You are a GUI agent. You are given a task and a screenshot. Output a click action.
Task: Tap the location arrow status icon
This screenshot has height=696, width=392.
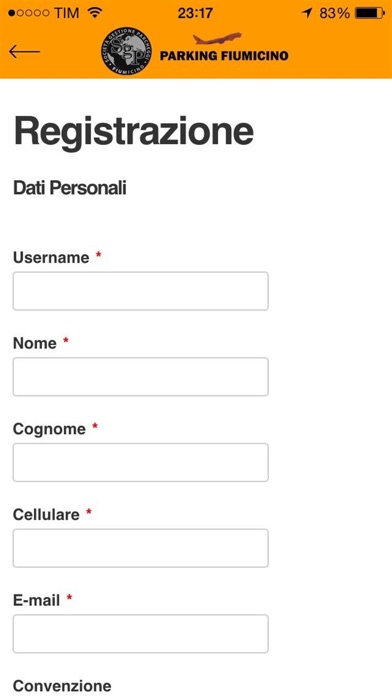[307, 13]
